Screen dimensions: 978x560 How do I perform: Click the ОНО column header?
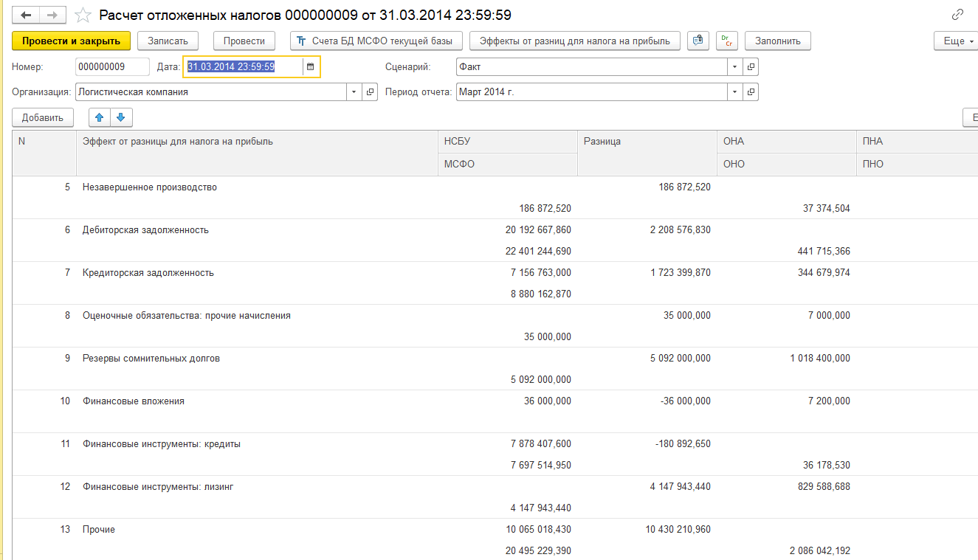coord(787,164)
